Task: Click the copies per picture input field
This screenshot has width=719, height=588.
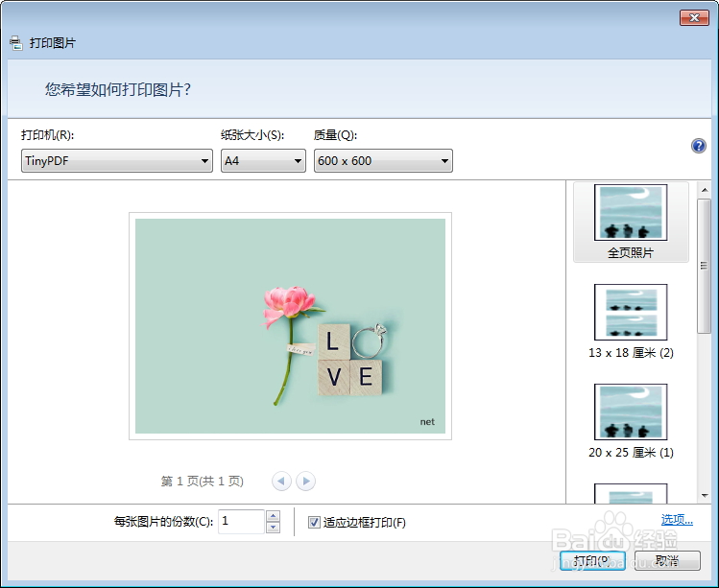Action: point(242,522)
